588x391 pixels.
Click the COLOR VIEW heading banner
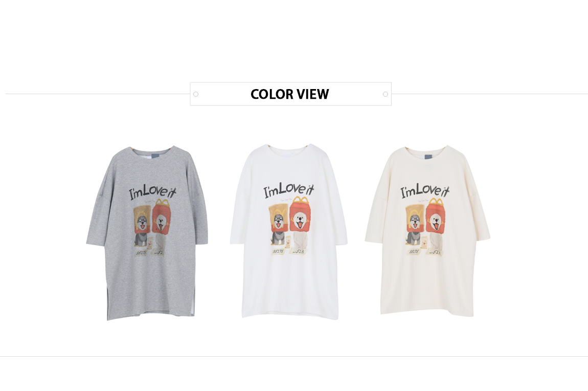tap(290, 94)
